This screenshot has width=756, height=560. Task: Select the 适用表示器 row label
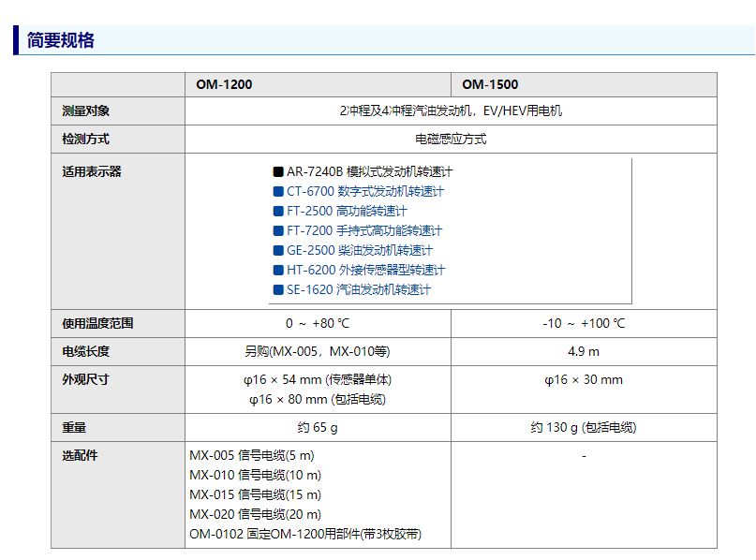point(92,172)
